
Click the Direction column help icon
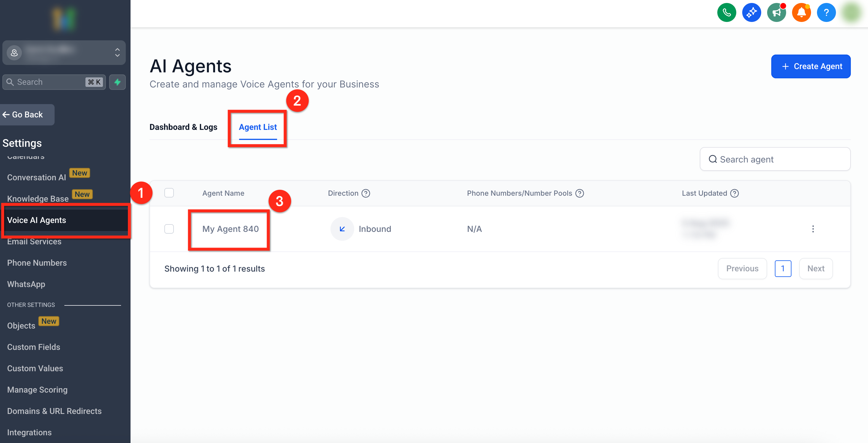tap(365, 193)
